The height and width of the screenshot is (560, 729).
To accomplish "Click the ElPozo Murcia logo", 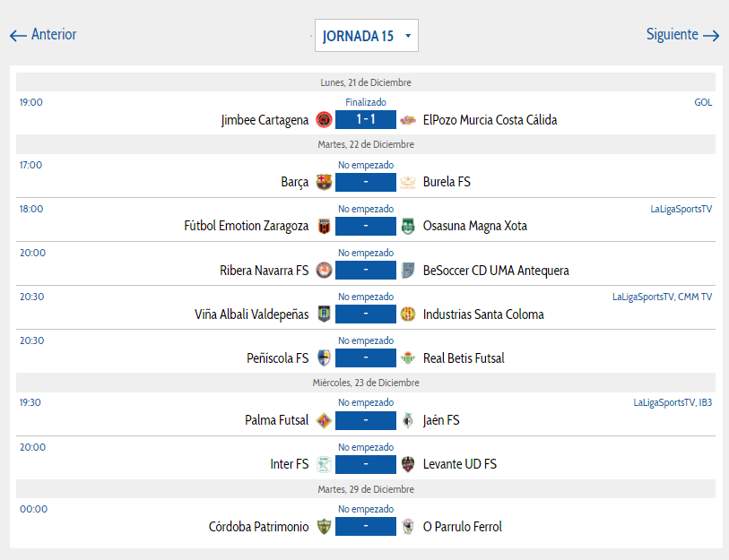I will (x=408, y=120).
